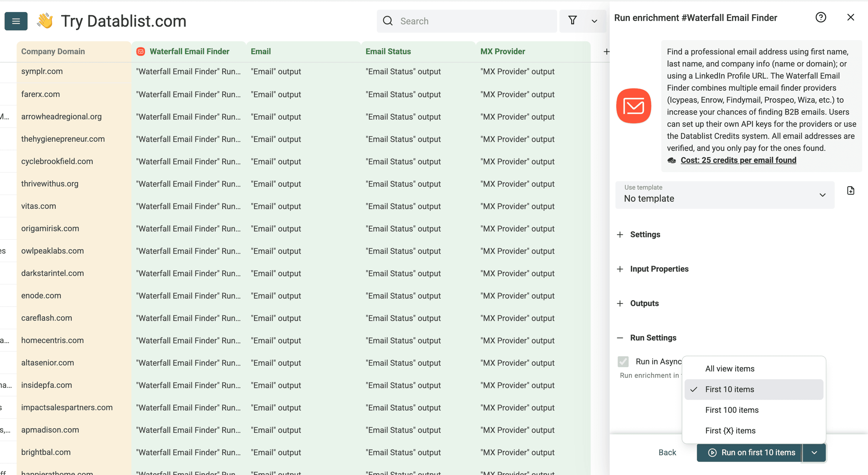This screenshot has height=475, width=868.
Task: Select All view items option
Action: (754, 369)
